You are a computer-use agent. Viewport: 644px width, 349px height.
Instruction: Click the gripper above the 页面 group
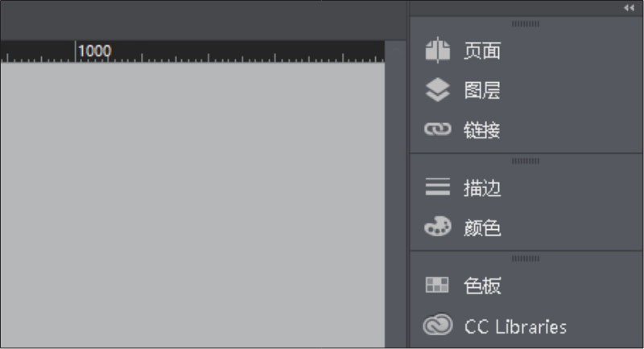tap(526, 24)
